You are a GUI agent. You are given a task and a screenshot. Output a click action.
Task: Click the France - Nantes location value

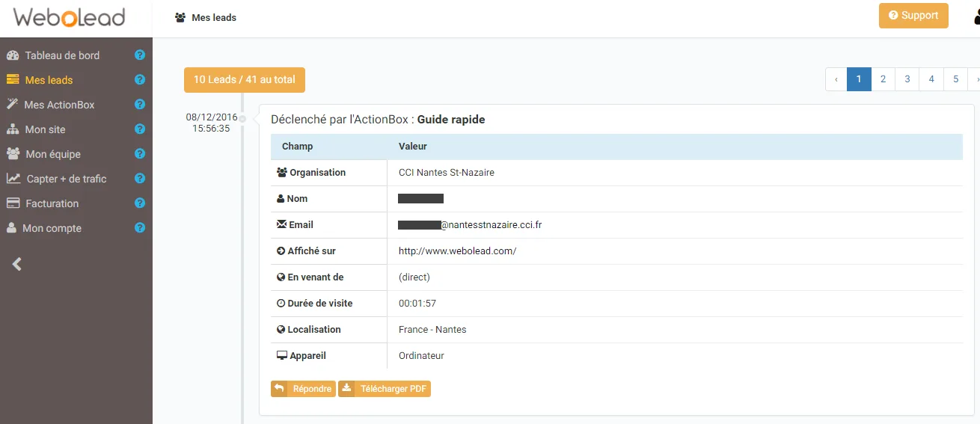[432, 330]
